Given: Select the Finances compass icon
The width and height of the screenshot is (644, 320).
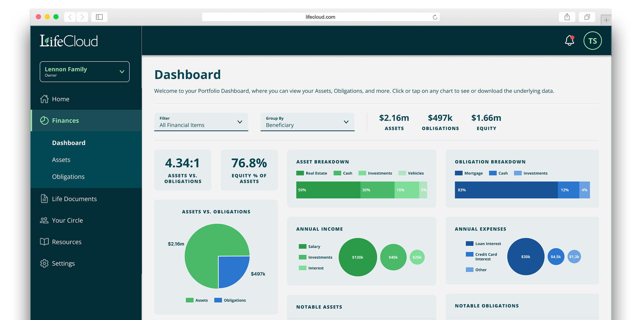Looking at the screenshot, I should [x=44, y=120].
